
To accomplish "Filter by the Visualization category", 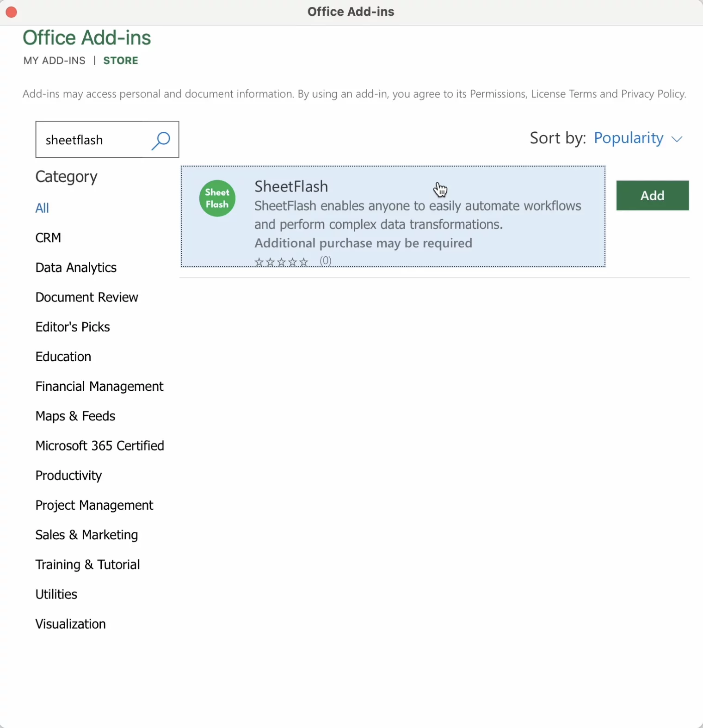I will point(70,624).
